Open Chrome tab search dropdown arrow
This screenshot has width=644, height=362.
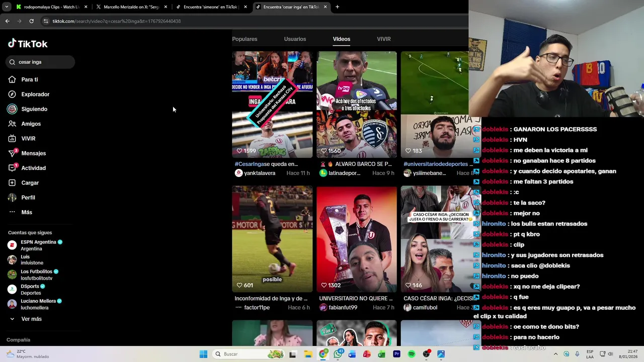7,7
